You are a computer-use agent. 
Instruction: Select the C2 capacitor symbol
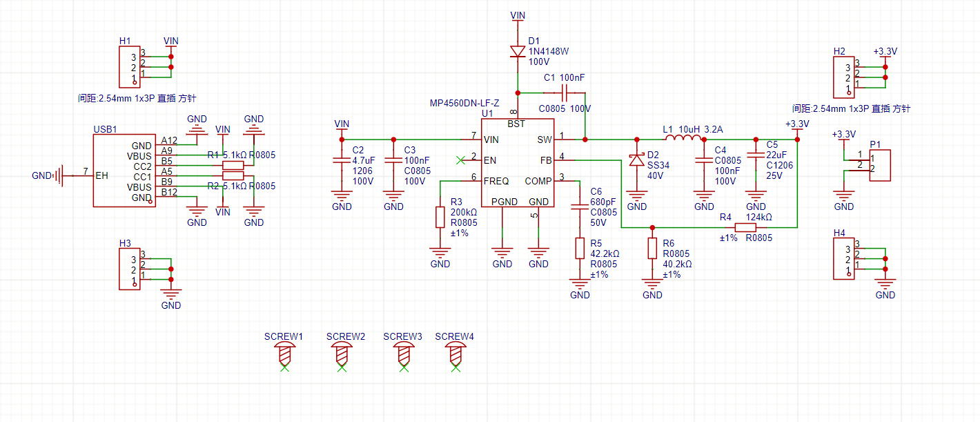(x=342, y=161)
